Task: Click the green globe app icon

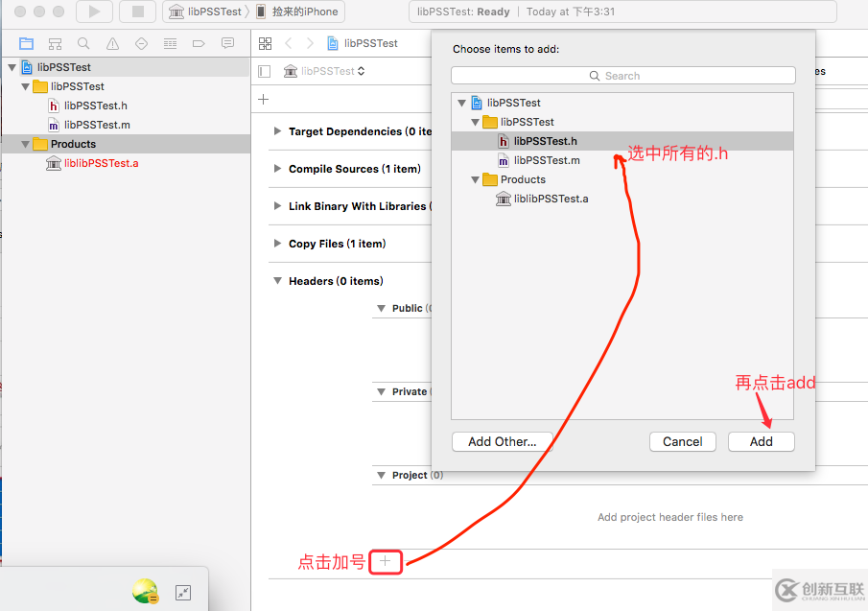Action: click(146, 591)
